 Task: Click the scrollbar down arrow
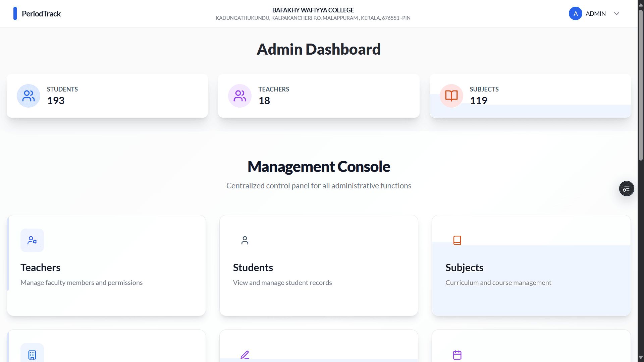pos(640,357)
